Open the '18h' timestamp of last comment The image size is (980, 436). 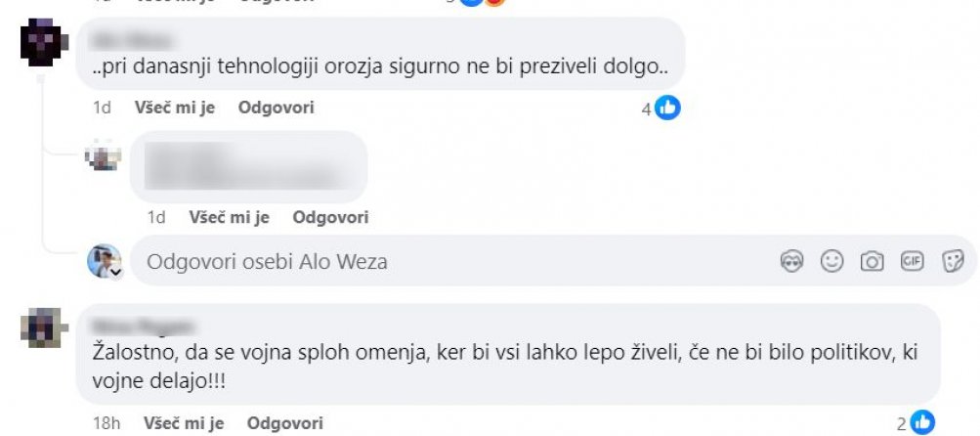(107, 423)
